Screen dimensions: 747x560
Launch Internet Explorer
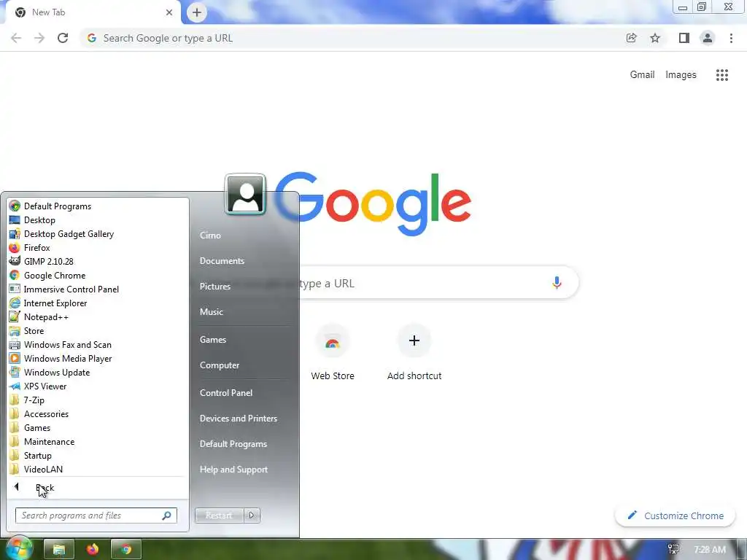click(x=48, y=303)
